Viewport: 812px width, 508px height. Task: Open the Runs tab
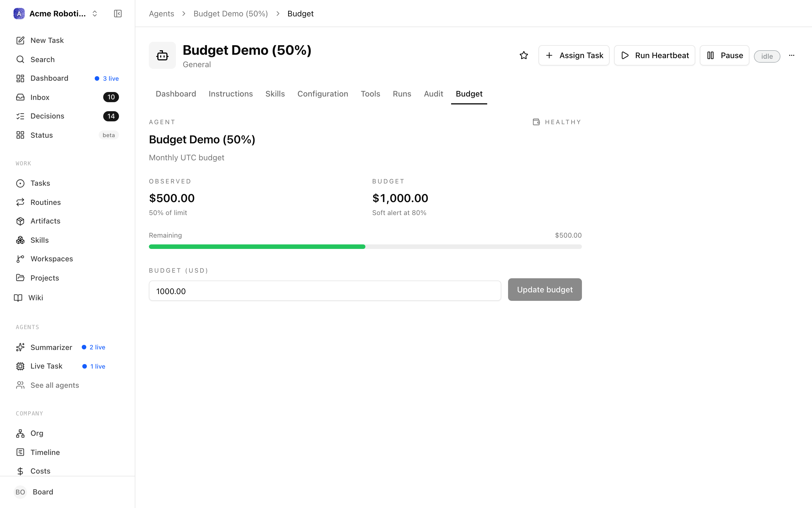[x=402, y=94]
